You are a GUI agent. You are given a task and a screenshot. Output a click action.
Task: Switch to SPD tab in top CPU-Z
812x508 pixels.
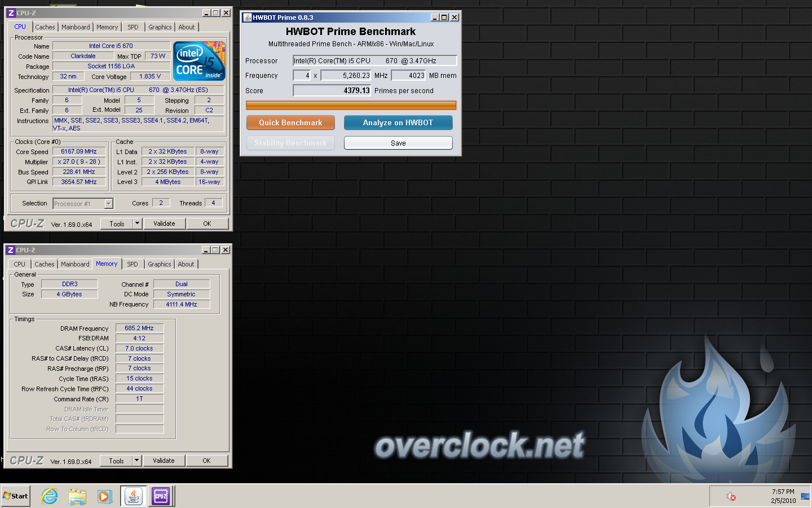133,27
